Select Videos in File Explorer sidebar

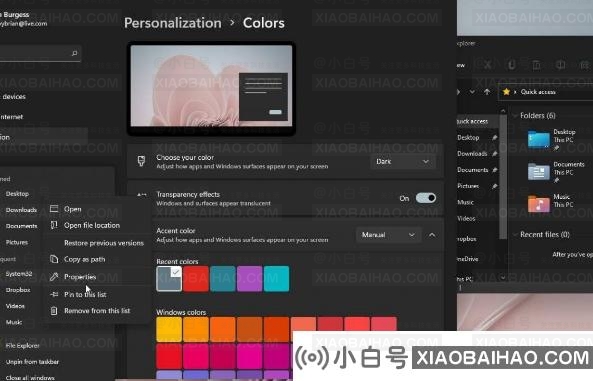[466, 219]
